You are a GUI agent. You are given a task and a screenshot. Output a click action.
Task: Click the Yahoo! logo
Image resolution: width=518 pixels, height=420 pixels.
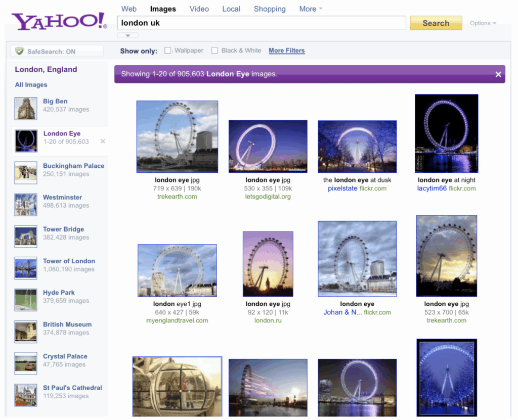[x=59, y=21]
